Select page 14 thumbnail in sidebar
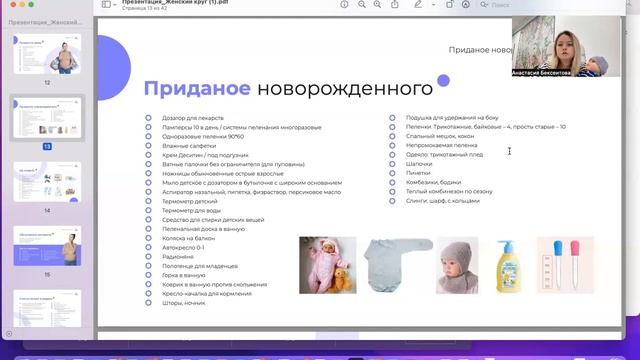This screenshot has width=640, height=360. coord(47,182)
